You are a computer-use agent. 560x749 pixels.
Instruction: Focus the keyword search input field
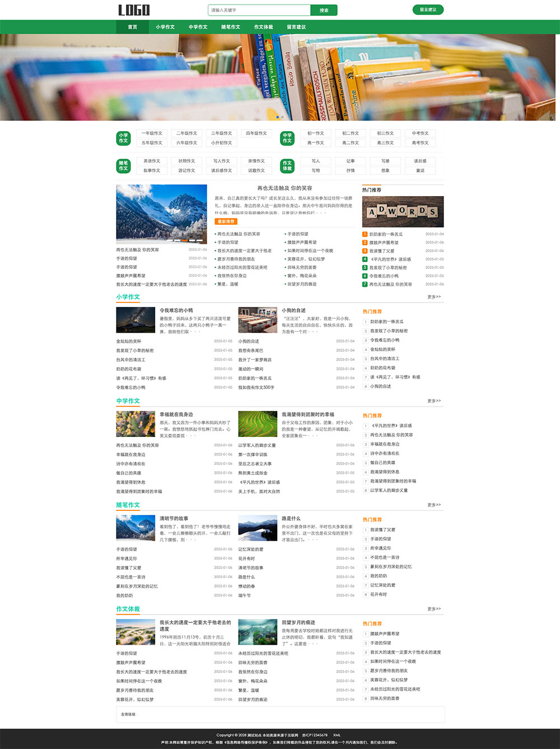click(259, 10)
